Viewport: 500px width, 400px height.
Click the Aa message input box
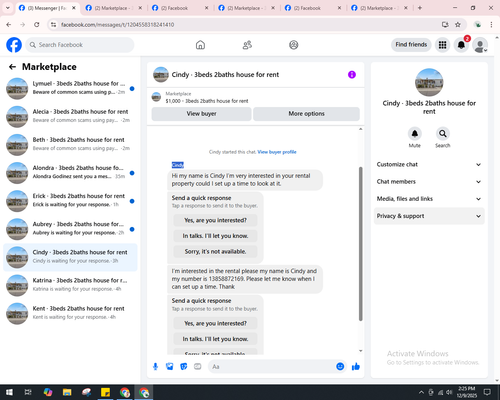[x=272, y=367]
